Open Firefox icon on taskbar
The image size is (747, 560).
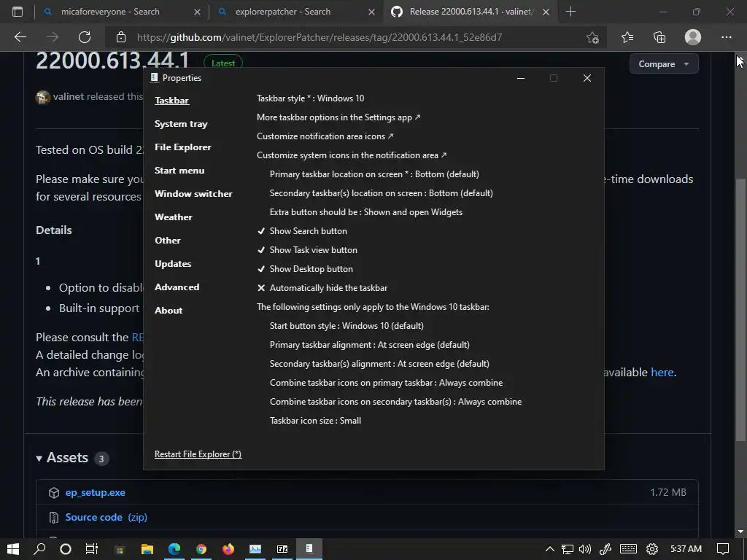228,549
